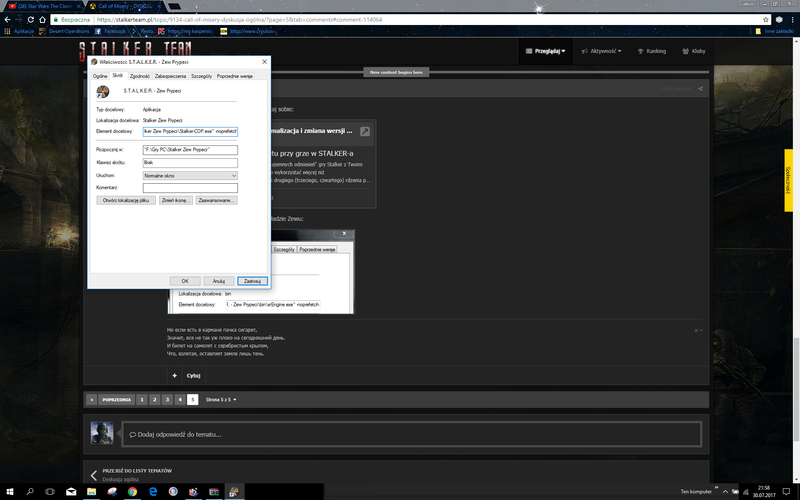The height and width of the screenshot is (500, 800).
Task: Open WinRAR from the taskbar
Action: click(214, 492)
